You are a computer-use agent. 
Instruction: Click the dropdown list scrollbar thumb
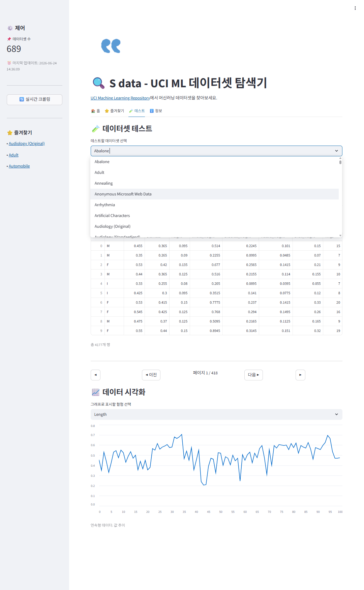pyautogui.click(x=340, y=162)
